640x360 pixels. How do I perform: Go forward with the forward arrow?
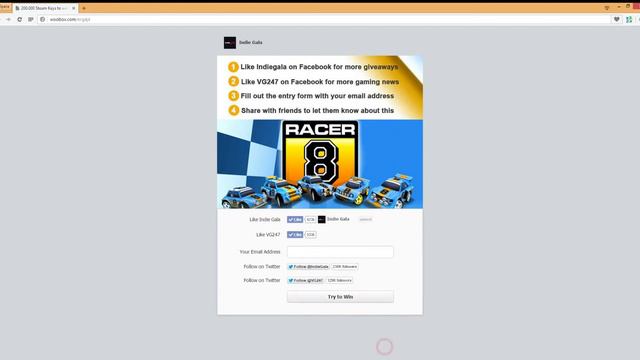coord(8,19)
